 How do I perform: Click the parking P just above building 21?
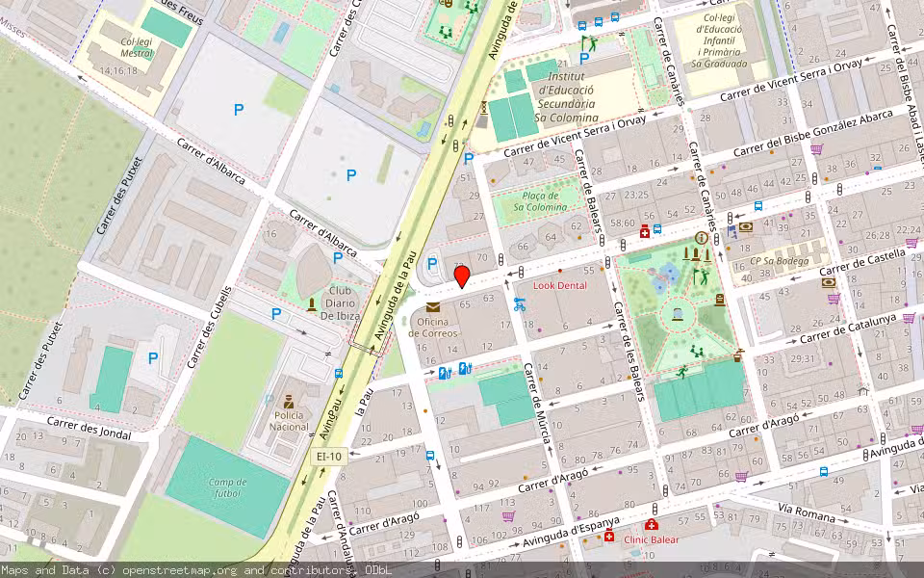(584, 58)
